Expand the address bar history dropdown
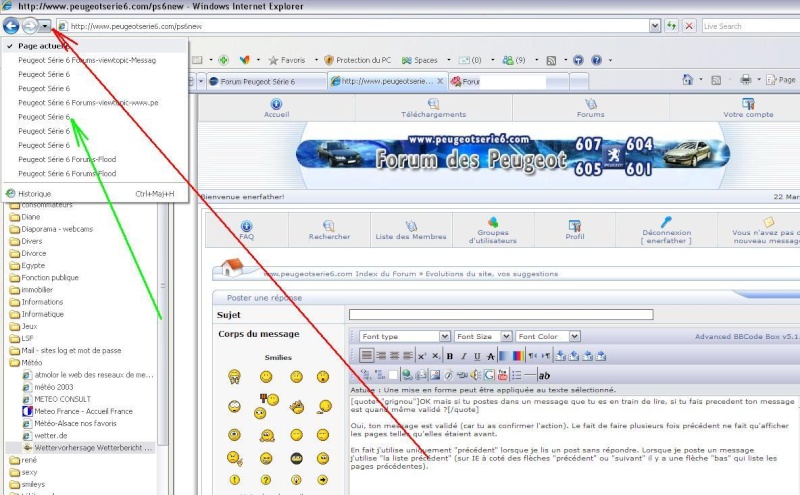 pyautogui.click(x=655, y=26)
